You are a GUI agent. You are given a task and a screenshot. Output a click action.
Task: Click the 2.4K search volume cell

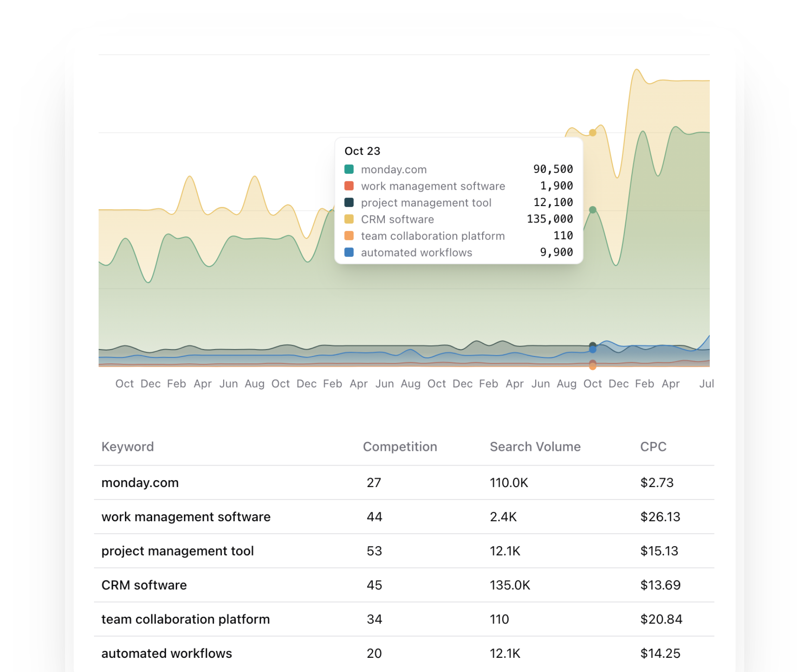tap(503, 517)
